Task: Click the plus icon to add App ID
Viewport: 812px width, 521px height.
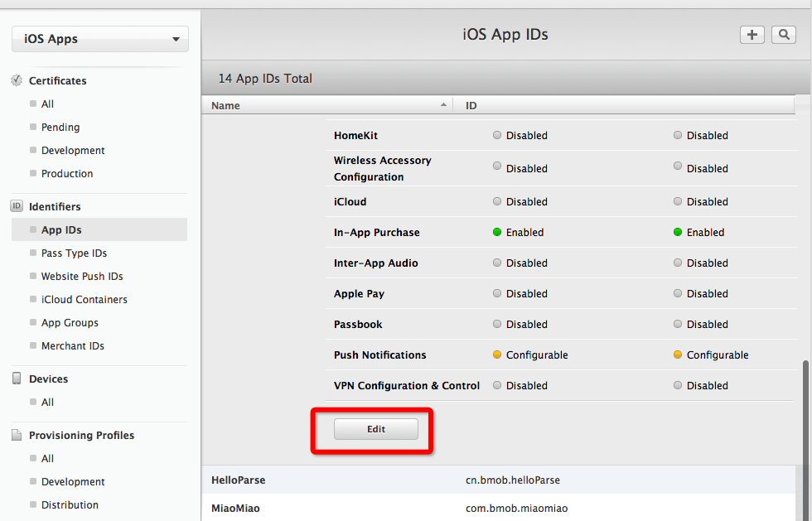Action: point(752,35)
